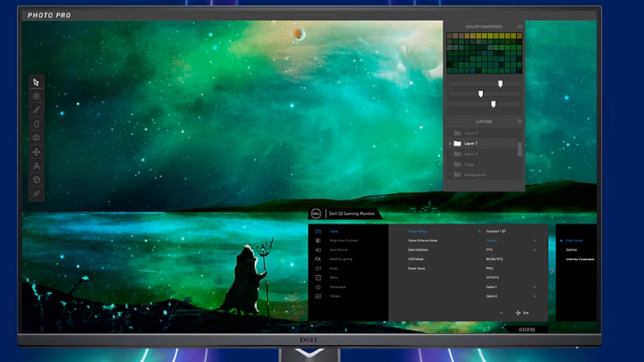Image resolution: width=644 pixels, height=362 pixels.
Task: Click the top color slider handle
Action: 500,83
